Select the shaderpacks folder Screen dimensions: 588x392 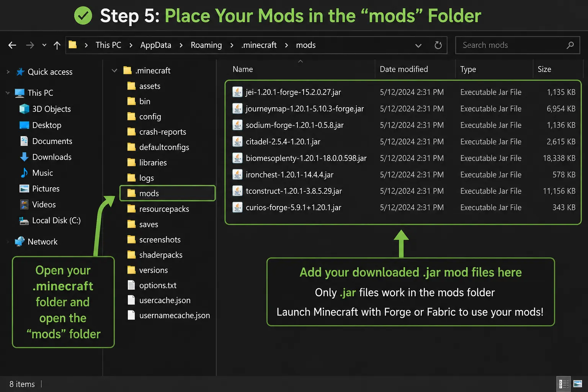click(155, 255)
